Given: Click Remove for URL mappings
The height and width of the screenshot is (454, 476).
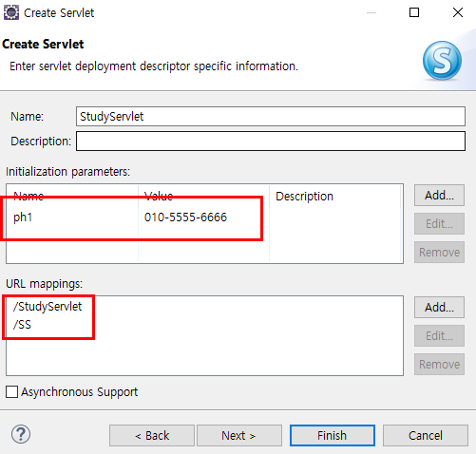Looking at the screenshot, I should [439, 365].
